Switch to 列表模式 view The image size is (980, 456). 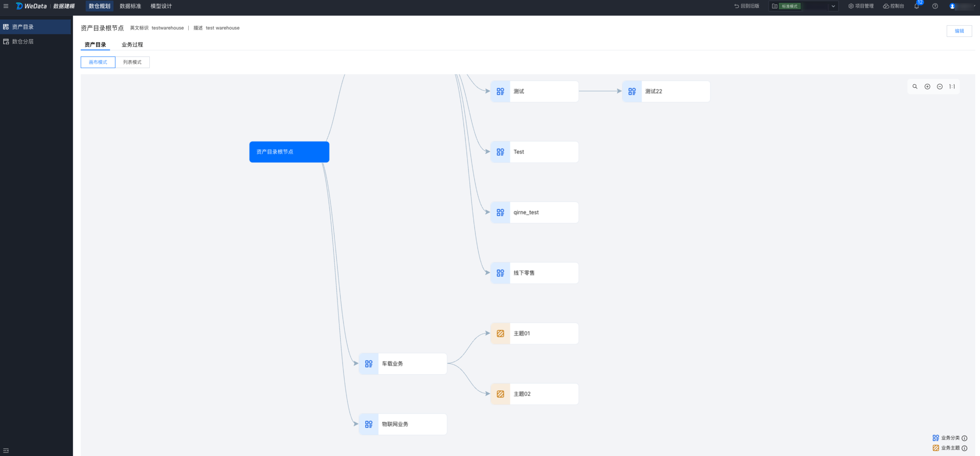pos(132,62)
